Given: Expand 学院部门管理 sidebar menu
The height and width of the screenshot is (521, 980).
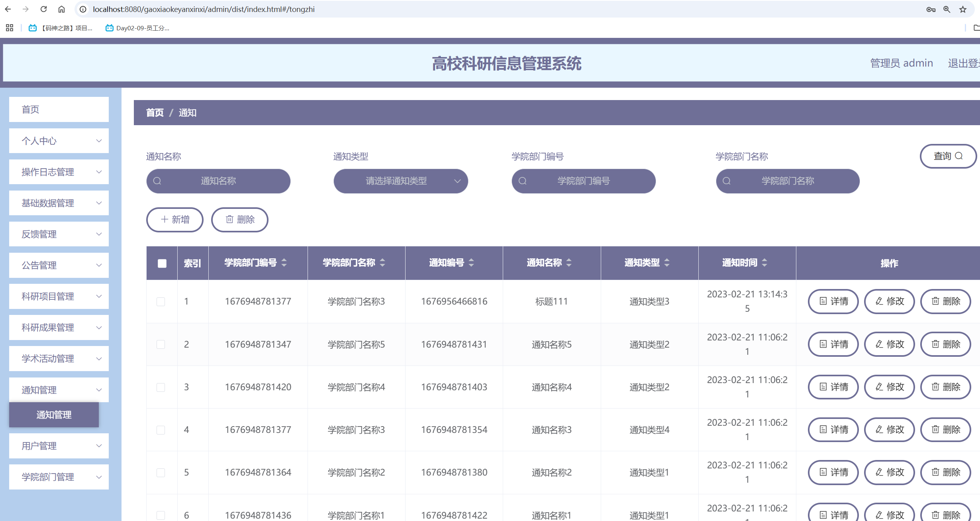Looking at the screenshot, I should click(x=59, y=477).
